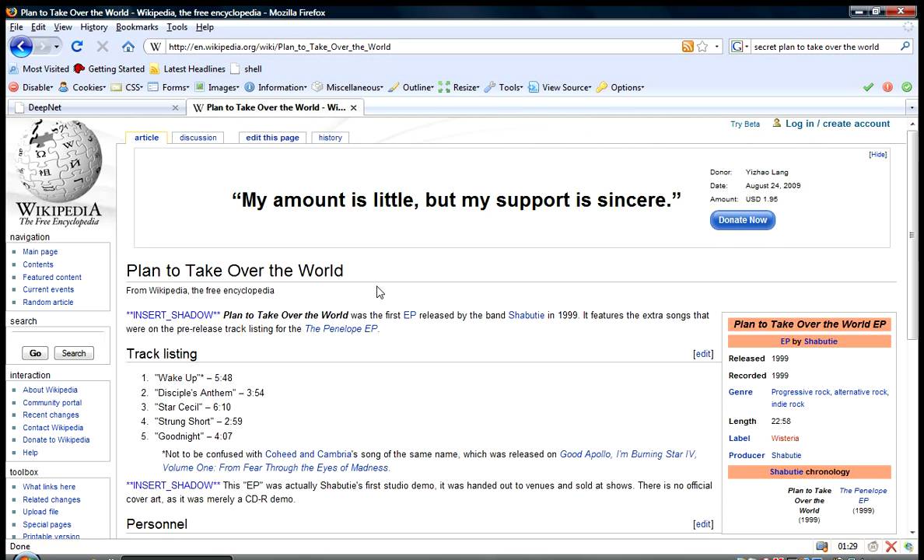924x560 pixels.
Task: Open the Shabutie link in intro paragraph
Action: pyautogui.click(x=527, y=315)
